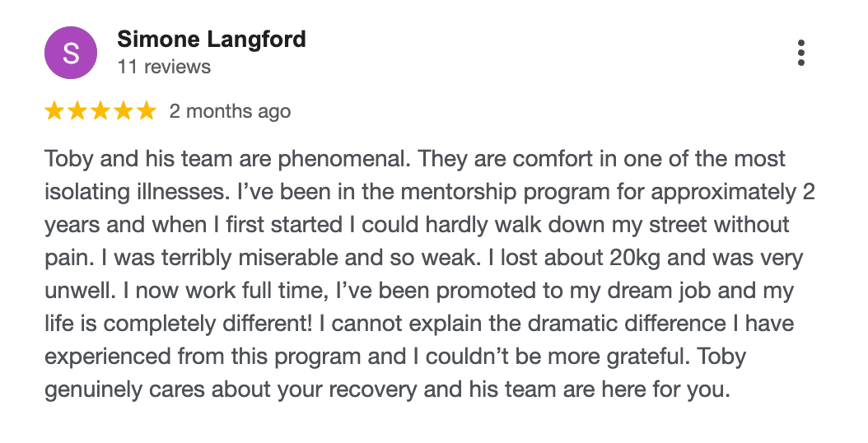The height and width of the screenshot is (443, 868).
Task: Click the fourth yellow rating star
Action: click(x=124, y=111)
